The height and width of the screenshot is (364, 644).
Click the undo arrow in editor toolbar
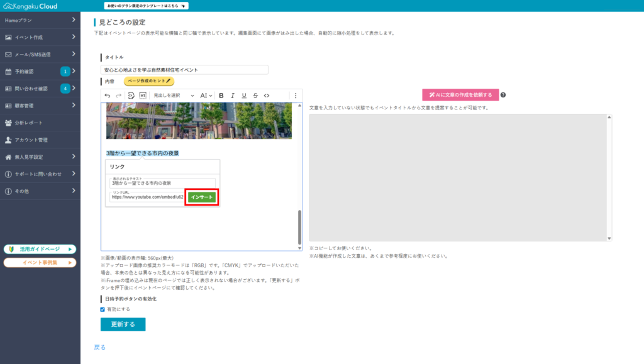click(x=108, y=96)
